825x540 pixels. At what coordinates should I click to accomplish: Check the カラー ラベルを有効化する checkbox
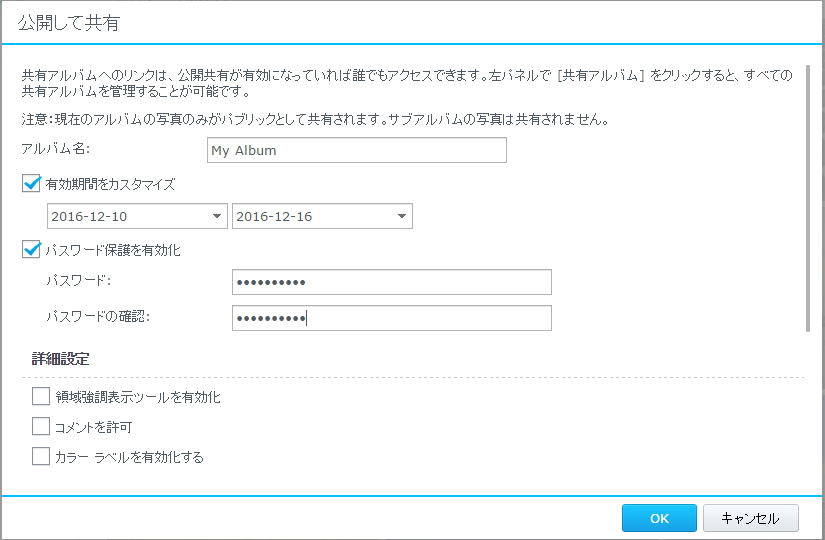[41, 457]
